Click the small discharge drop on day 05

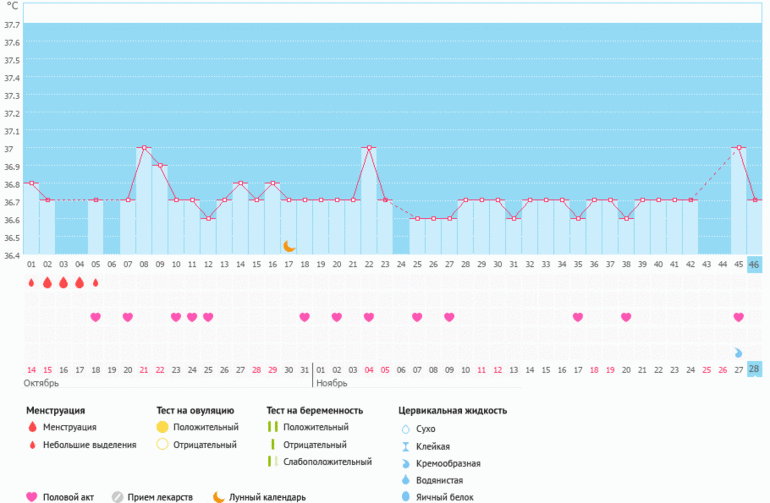coord(96,283)
